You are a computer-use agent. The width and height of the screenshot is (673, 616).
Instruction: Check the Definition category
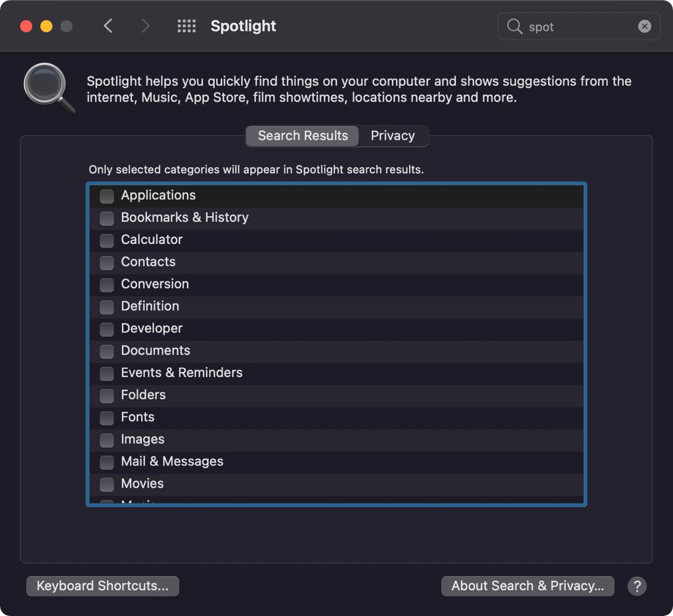(107, 307)
